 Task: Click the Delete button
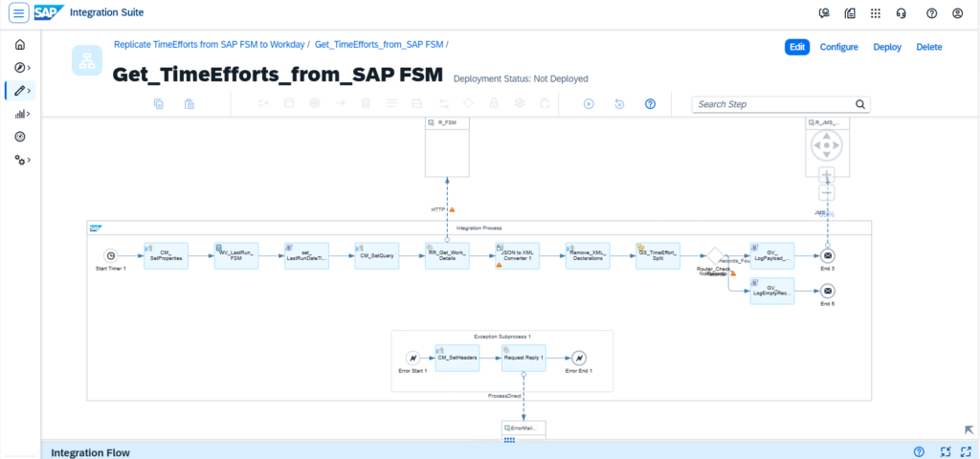tap(928, 47)
